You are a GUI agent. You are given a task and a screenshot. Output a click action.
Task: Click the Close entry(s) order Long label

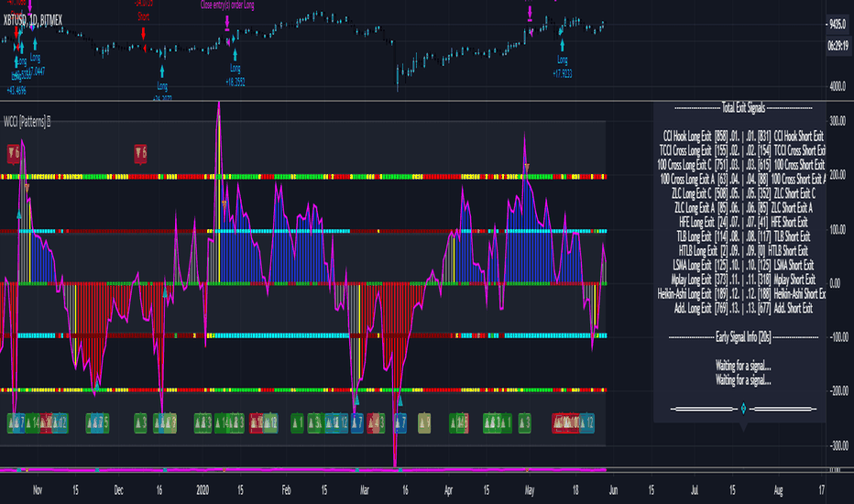(227, 5)
